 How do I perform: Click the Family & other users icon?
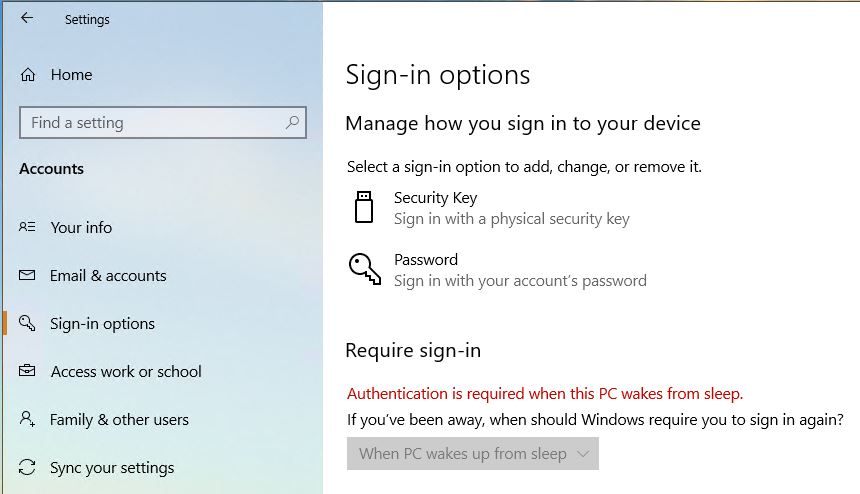click(x=27, y=419)
